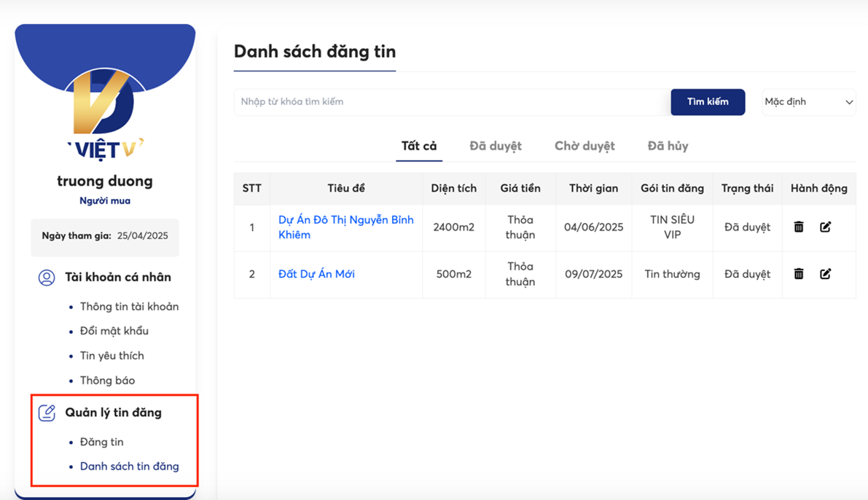This screenshot has height=500, width=868.
Task: Click the 09/07/2025 date cell
Action: [593, 274]
